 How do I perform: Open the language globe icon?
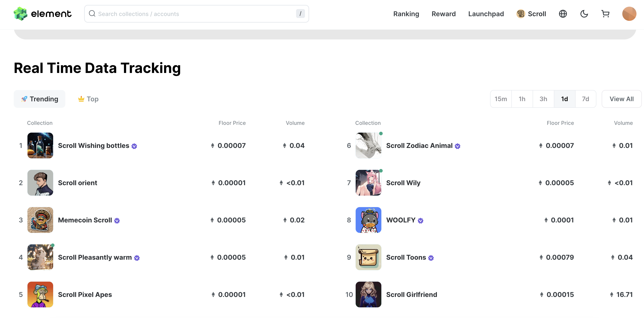563,14
